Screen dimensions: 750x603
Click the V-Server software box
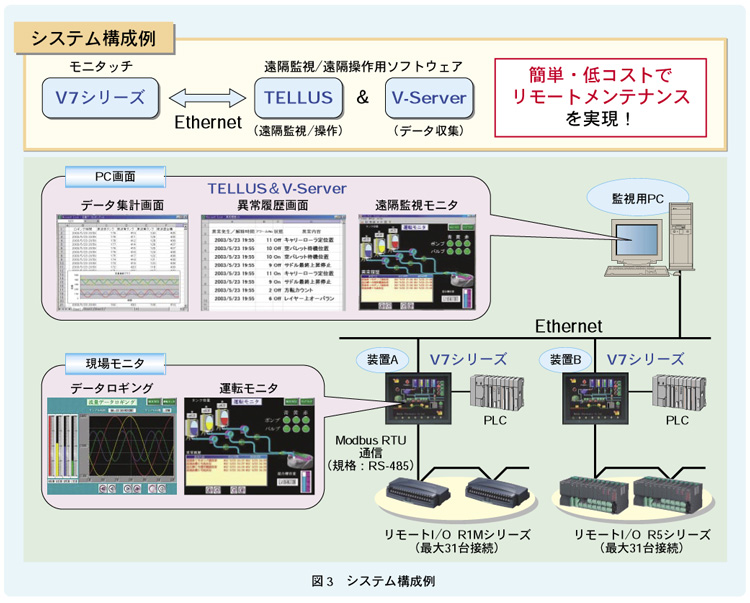tap(429, 98)
